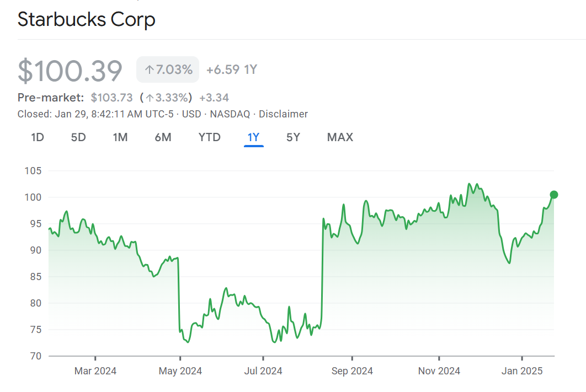Switch to the 1D time range
Image resolution: width=586 pixels, height=392 pixels.
(x=37, y=137)
